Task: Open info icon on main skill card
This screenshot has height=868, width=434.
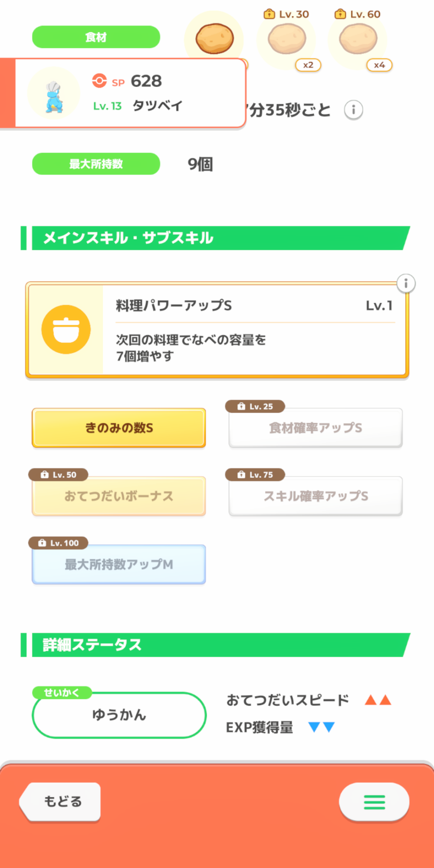Action: click(406, 284)
